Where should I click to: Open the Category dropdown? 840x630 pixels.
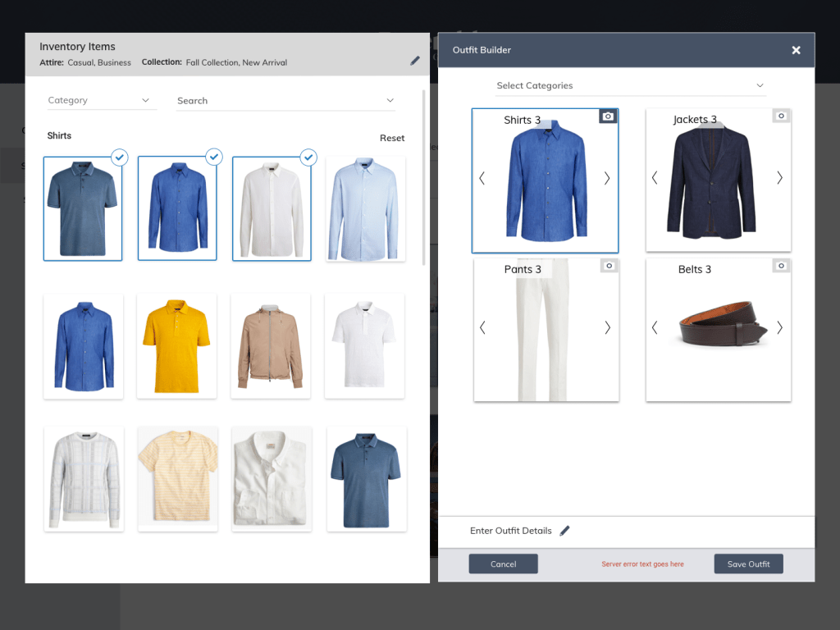tap(101, 100)
